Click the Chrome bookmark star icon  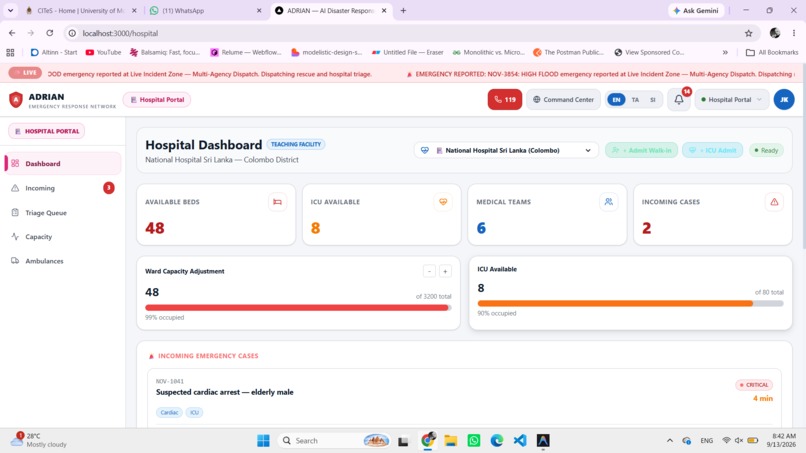pyautogui.click(x=748, y=33)
